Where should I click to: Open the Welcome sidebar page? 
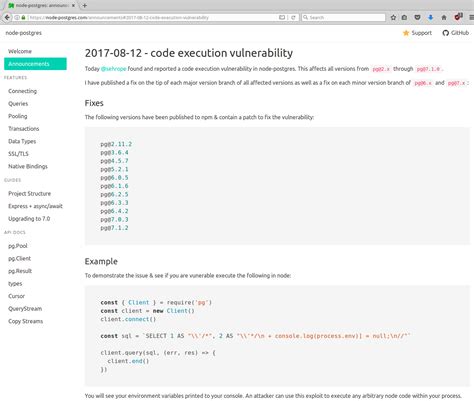(x=20, y=51)
